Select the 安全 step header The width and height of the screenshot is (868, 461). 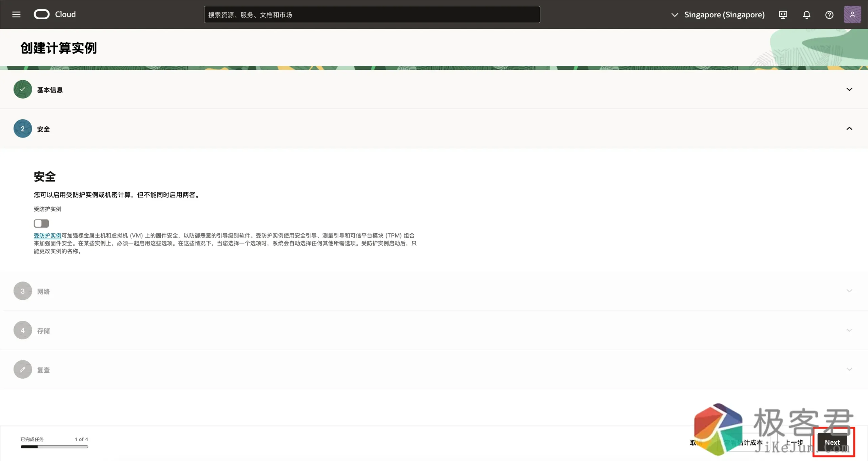pos(434,129)
